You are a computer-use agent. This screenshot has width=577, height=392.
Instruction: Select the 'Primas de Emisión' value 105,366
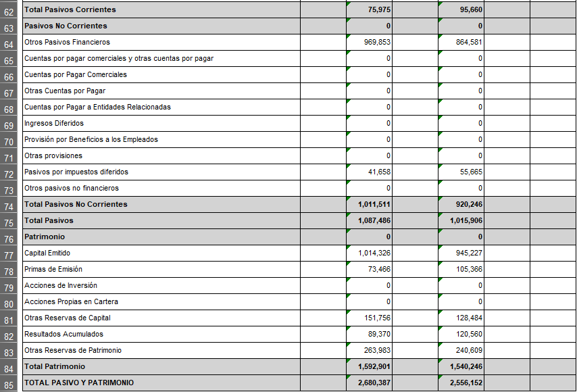(x=461, y=269)
